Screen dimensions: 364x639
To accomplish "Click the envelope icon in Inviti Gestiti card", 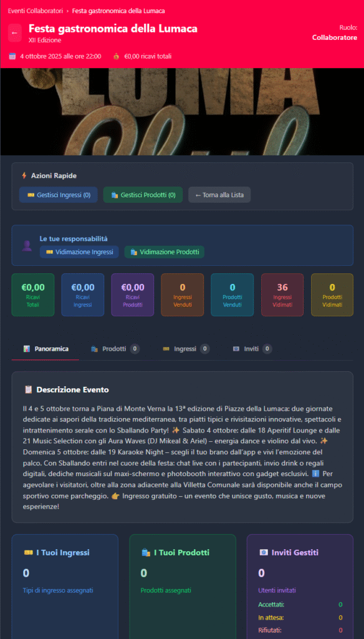I will point(264,553).
